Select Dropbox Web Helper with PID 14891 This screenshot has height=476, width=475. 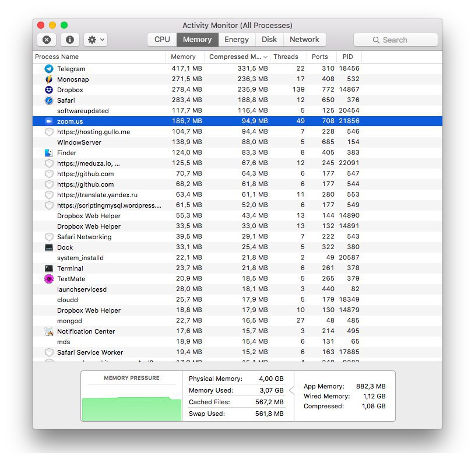237,226
